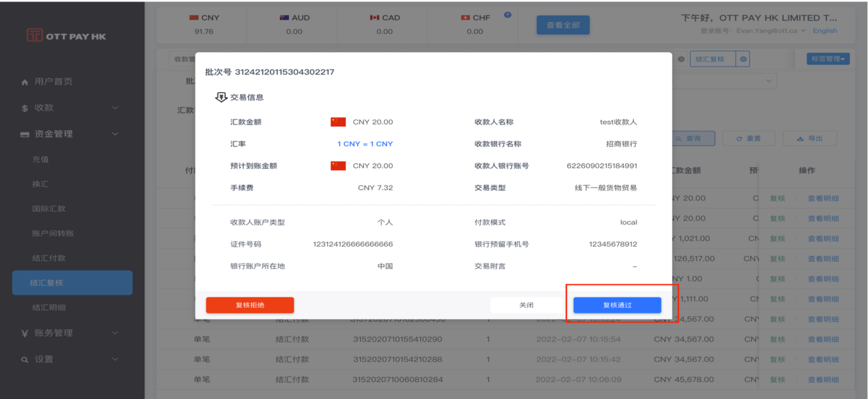Close the 结汇复核 tab with its x icon
Screen dimensions: 868x399
click(743, 59)
